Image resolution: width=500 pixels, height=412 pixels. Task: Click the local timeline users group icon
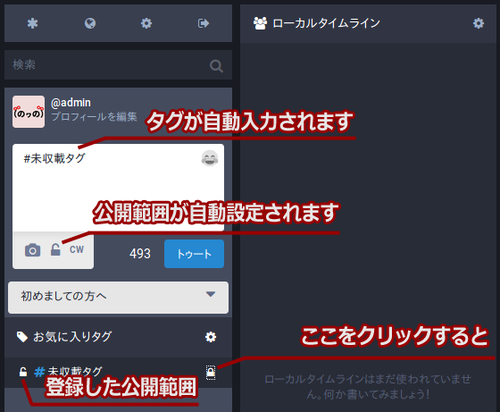tap(260, 23)
